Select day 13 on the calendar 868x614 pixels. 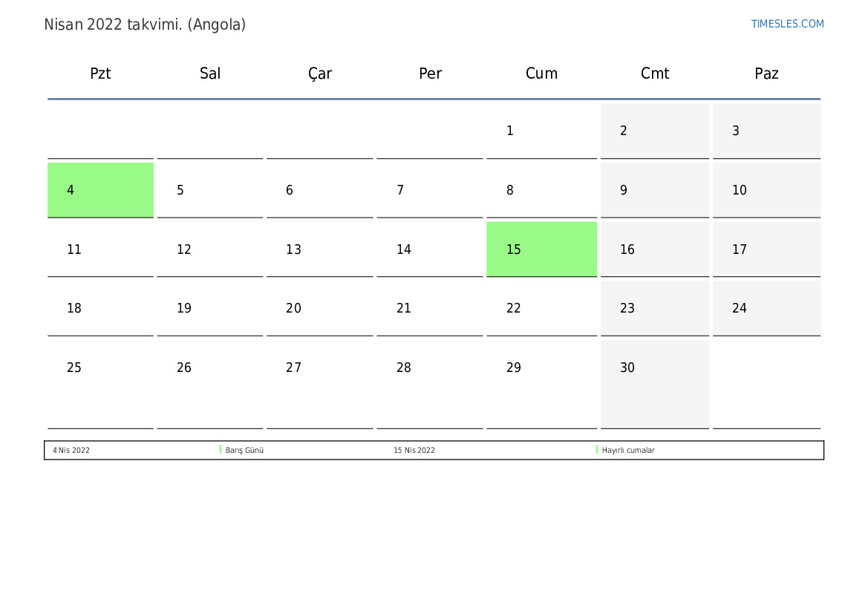(320, 249)
